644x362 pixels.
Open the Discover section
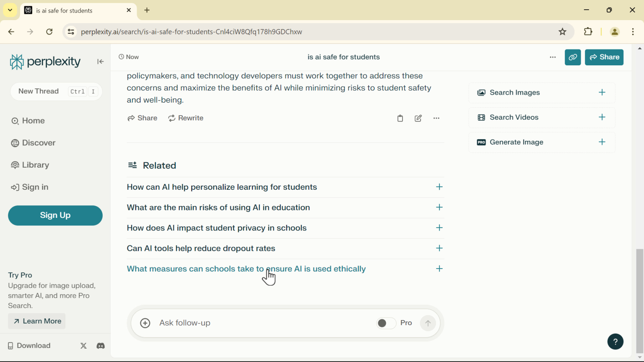(x=38, y=143)
